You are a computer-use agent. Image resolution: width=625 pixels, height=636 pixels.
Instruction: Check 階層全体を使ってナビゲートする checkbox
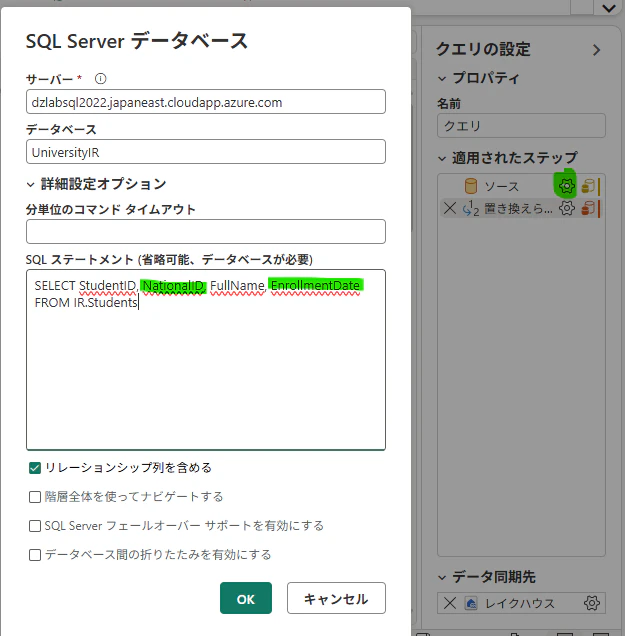tap(35, 497)
